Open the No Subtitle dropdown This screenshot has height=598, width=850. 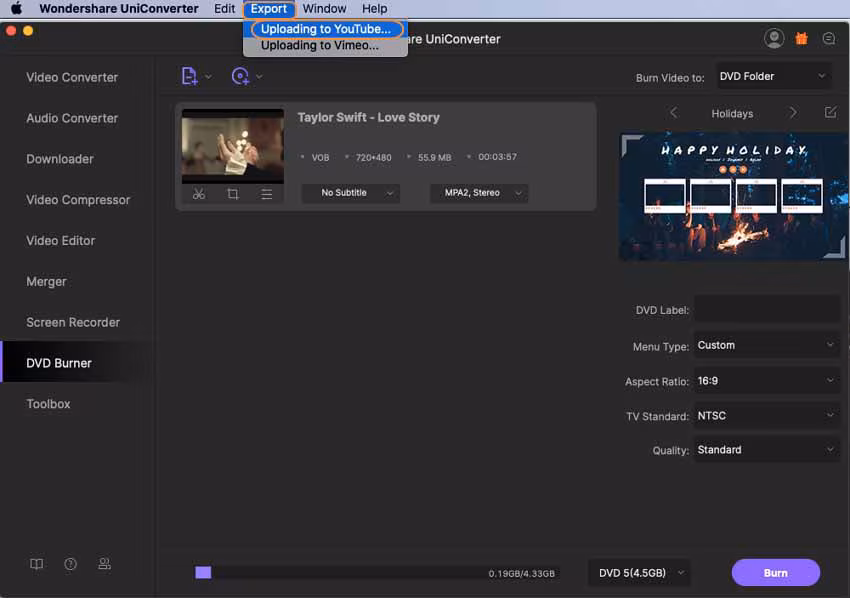pyautogui.click(x=351, y=193)
